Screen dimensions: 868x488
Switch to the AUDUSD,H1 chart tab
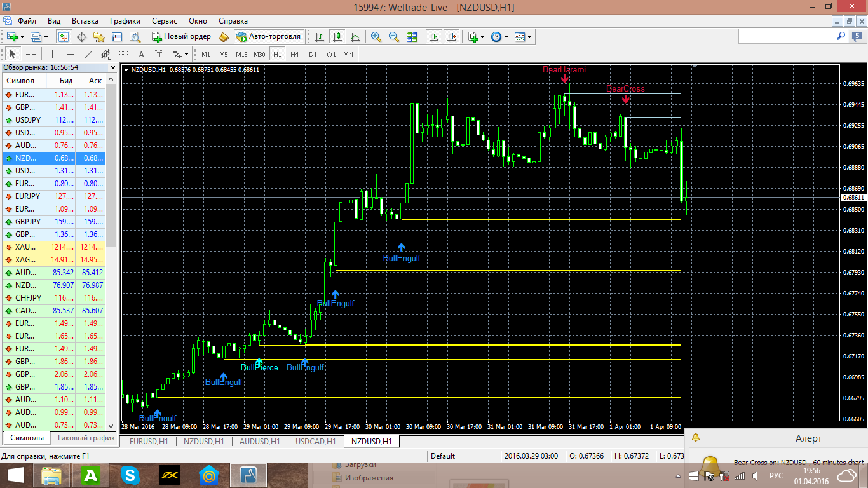(259, 441)
